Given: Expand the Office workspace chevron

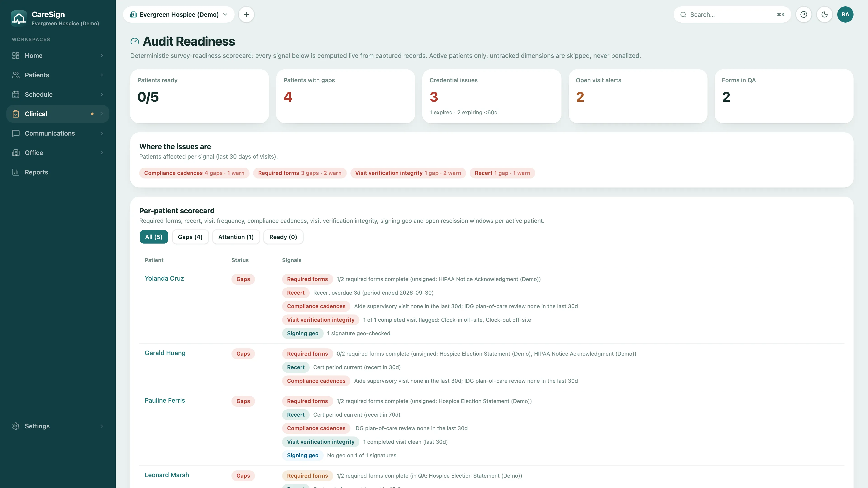Looking at the screenshot, I should tap(102, 153).
